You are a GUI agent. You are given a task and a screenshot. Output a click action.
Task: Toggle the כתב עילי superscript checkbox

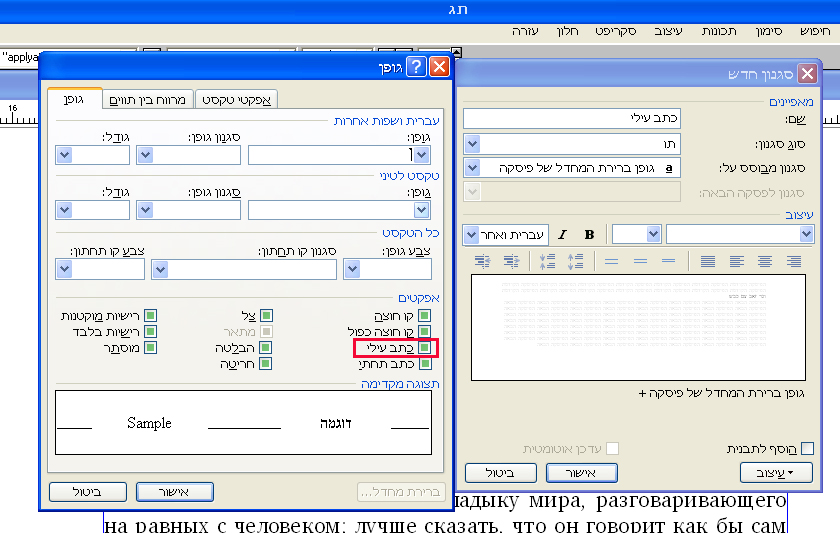pos(424,348)
